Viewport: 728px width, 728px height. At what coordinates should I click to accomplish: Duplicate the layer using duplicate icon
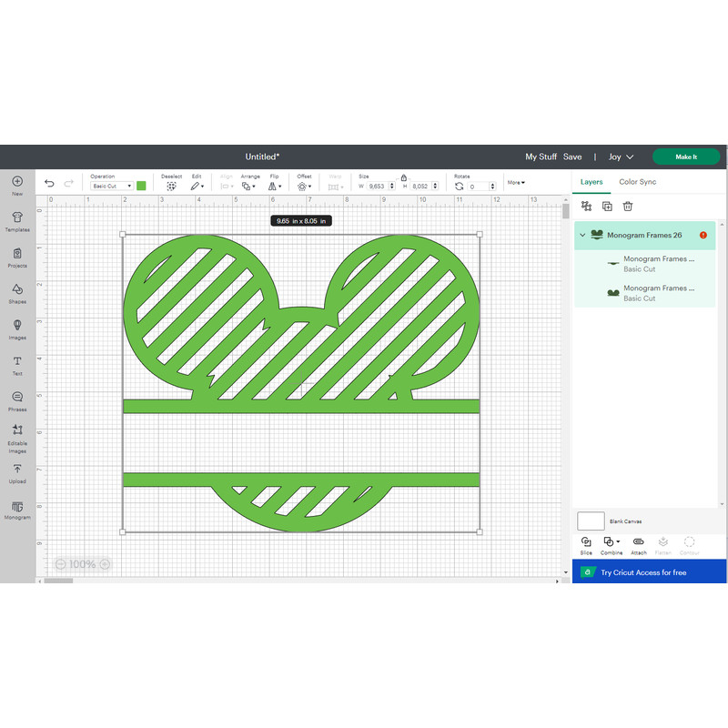(606, 207)
